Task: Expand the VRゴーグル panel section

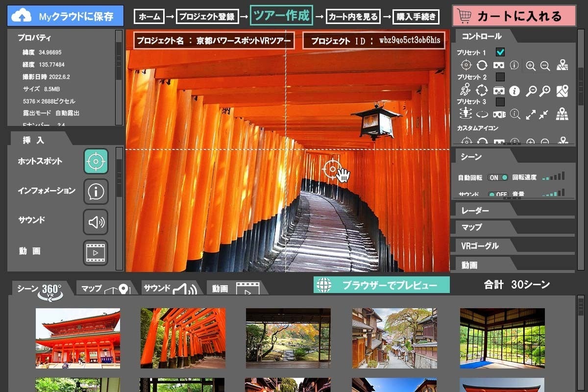Action: [x=480, y=246]
